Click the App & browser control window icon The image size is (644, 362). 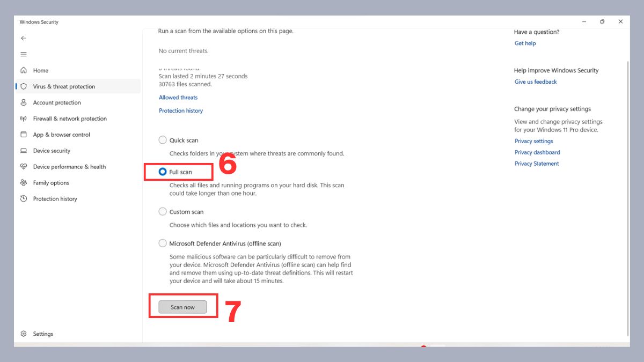24,135
